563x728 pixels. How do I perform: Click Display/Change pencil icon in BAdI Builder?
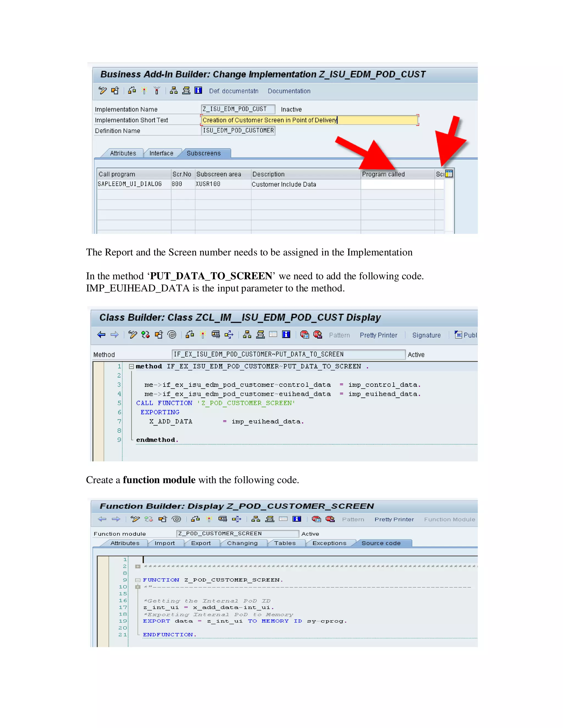click(102, 90)
